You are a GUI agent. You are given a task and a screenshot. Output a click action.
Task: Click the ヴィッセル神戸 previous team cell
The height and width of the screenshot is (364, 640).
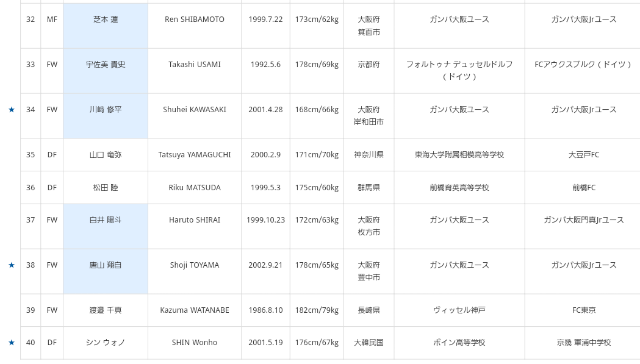tap(459, 310)
